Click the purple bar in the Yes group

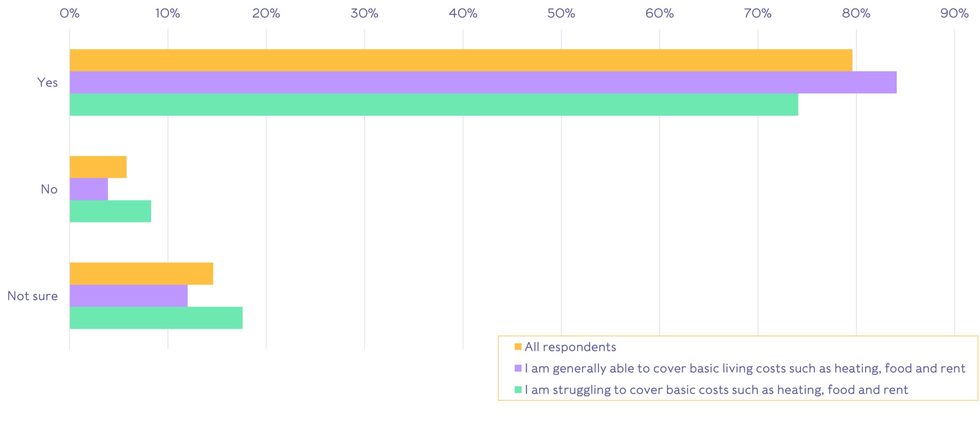[x=483, y=82]
